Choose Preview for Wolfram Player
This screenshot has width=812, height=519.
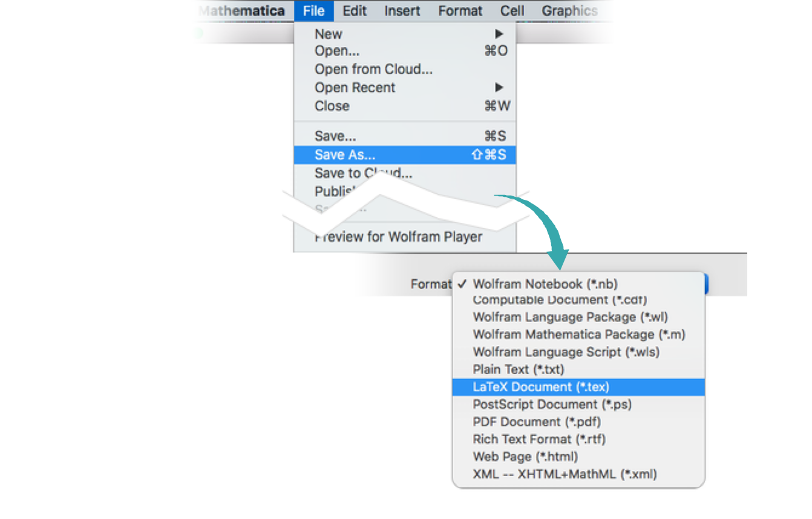[x=405, y=237]
